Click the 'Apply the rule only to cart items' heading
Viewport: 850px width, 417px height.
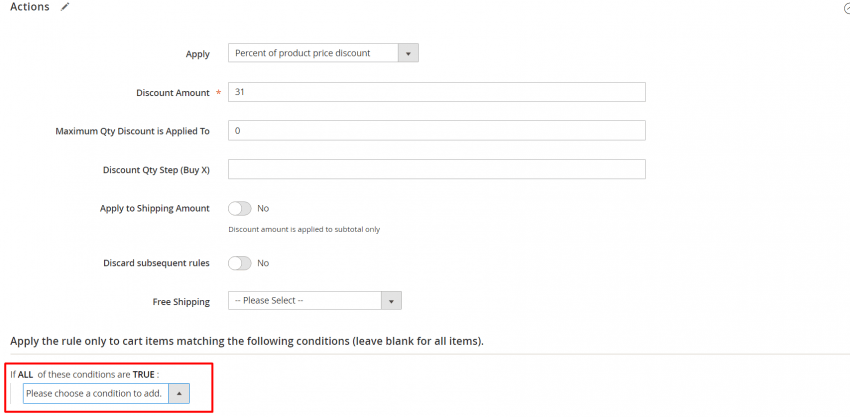click(x=247, y=342)
